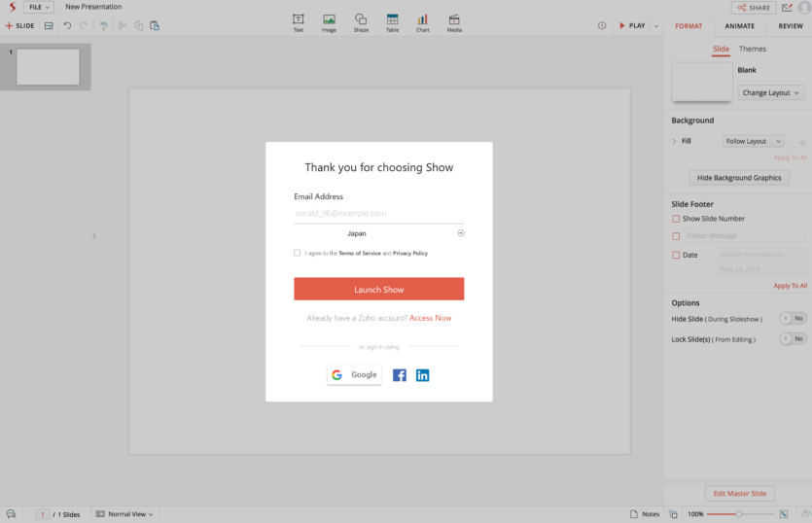The image size is (812, 523).
Task: Click the grid and guides icon beside Notes
Action: click(x=673, y=514)
